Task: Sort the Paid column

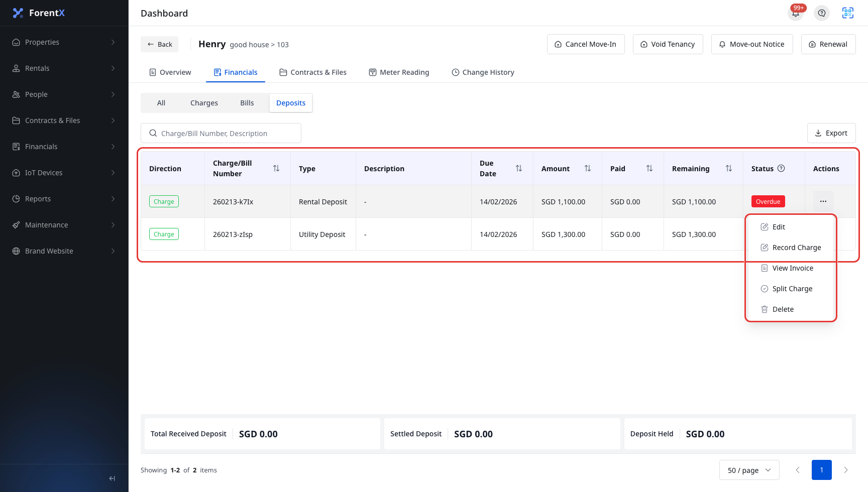Action: click(x=649, y=168)
